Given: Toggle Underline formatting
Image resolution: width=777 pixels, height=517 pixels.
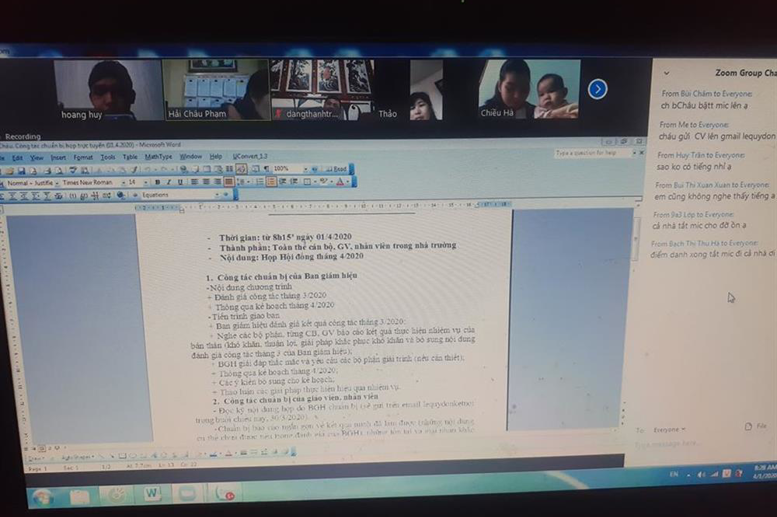Looking at the screenshot, I should coord(180,182).
